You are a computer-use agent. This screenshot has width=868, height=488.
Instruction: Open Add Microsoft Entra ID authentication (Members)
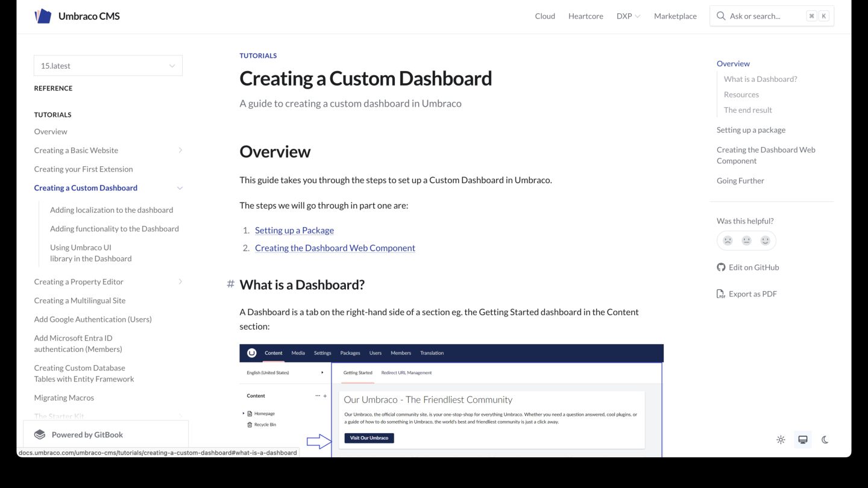(x=78, y=343)
